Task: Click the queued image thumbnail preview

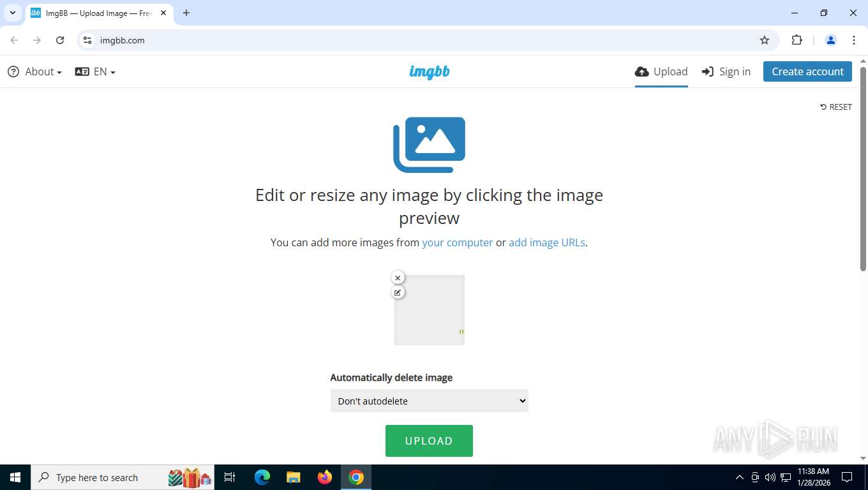Action: coord(430,310)
